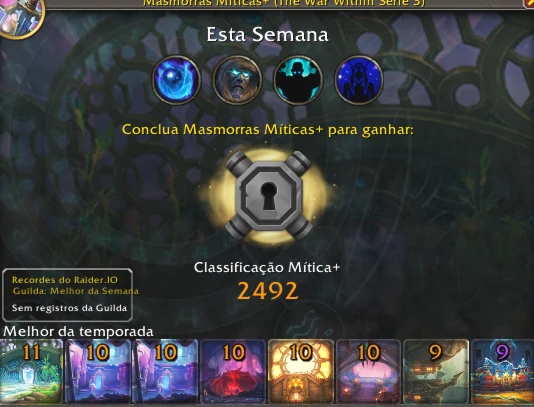Click the Melhor da temporada label
The height and width of the screenshot is (407, 534).
point(78,331)
